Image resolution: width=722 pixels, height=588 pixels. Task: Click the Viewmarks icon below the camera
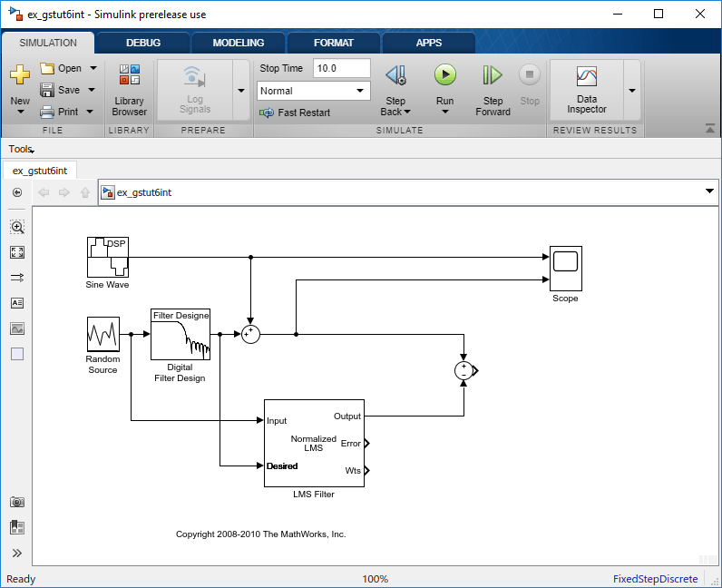click(17, 527)
